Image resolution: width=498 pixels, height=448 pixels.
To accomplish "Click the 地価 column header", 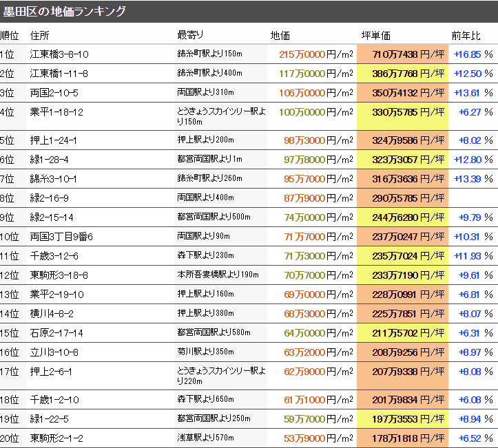I will 280,35.
